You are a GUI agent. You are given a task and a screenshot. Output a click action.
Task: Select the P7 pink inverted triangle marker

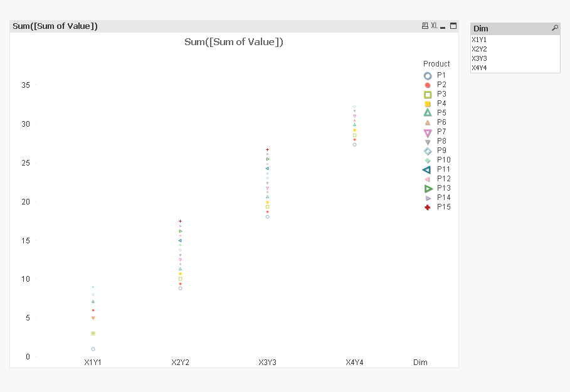click(427, 132)
